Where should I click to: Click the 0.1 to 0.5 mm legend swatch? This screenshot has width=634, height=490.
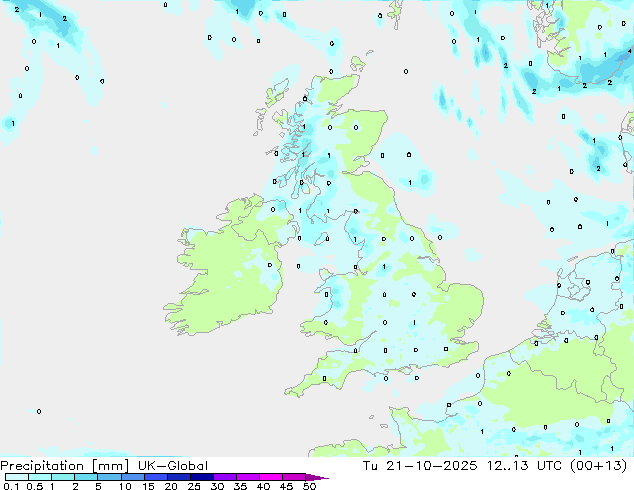tap(17, 477)
